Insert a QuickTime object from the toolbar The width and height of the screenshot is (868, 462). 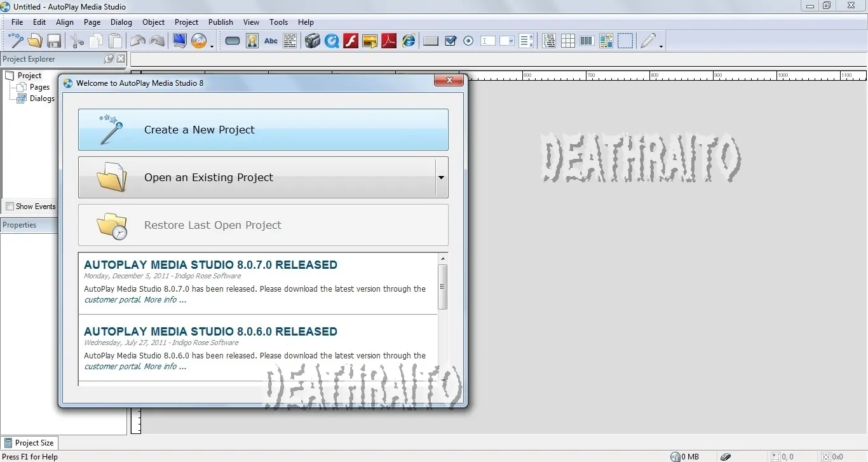(332, 41)
